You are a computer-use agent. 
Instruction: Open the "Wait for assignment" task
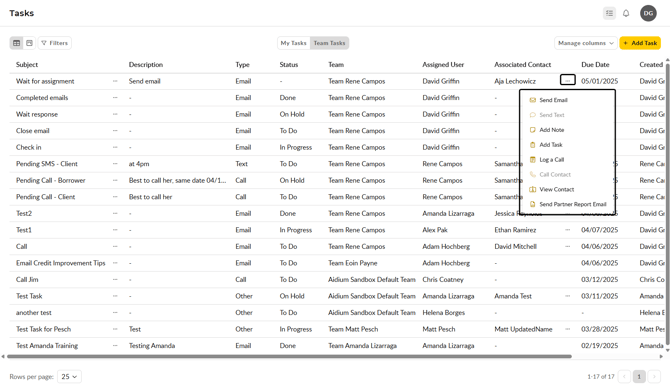(x=45, y=81)
